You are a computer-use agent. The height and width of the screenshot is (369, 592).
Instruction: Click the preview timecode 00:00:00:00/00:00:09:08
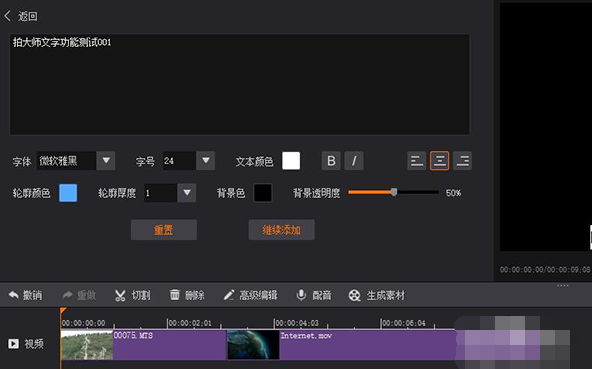[545, 269]
